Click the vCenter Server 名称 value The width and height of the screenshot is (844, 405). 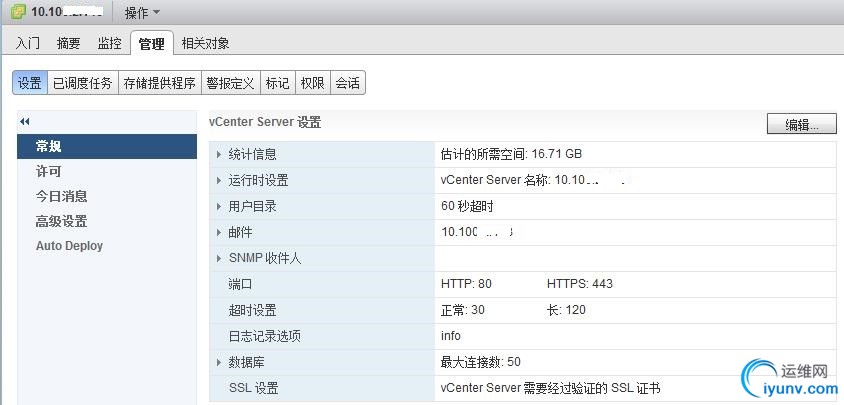(x=533, y=180)
